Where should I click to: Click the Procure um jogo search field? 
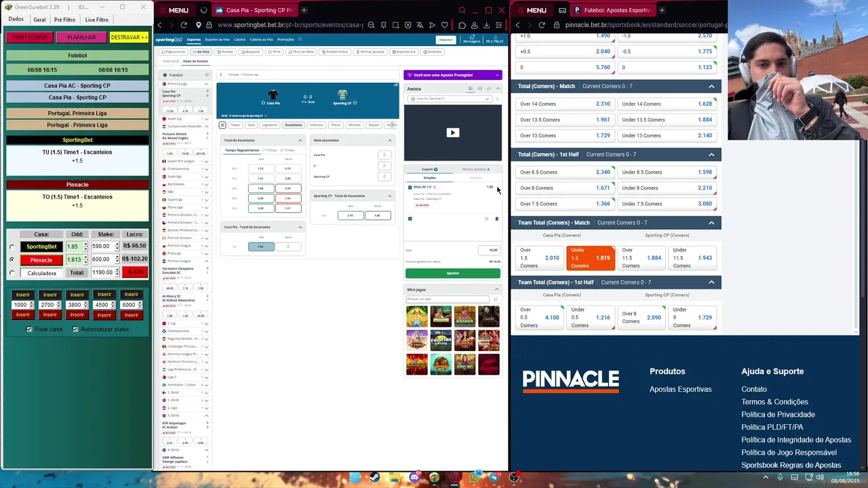click(448, 299)
